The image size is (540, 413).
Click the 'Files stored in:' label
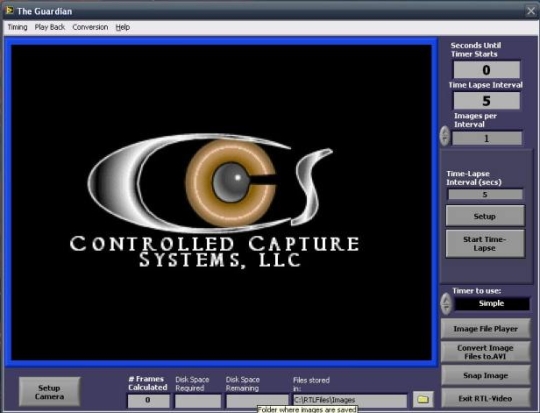(x=311, y=384)
